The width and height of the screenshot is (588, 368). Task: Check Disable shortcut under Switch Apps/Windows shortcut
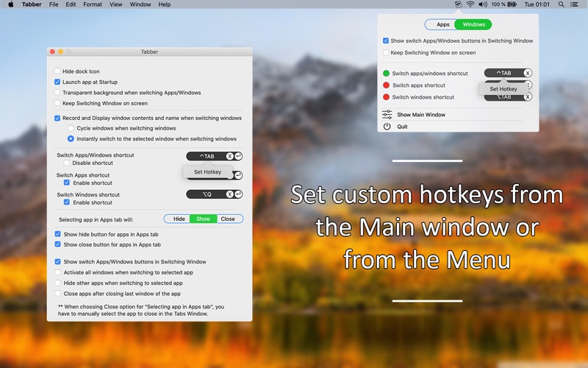(x=67, y=163)
